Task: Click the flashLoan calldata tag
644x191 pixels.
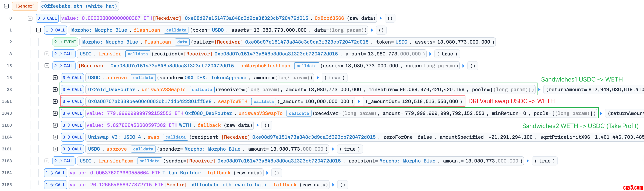Action: tap(176, 30)
